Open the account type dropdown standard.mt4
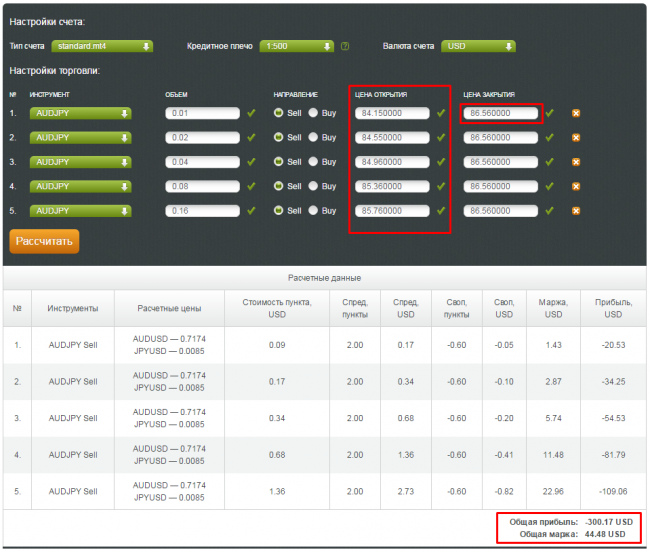Viewport: 650px width, 552px height. coord(103,46)
